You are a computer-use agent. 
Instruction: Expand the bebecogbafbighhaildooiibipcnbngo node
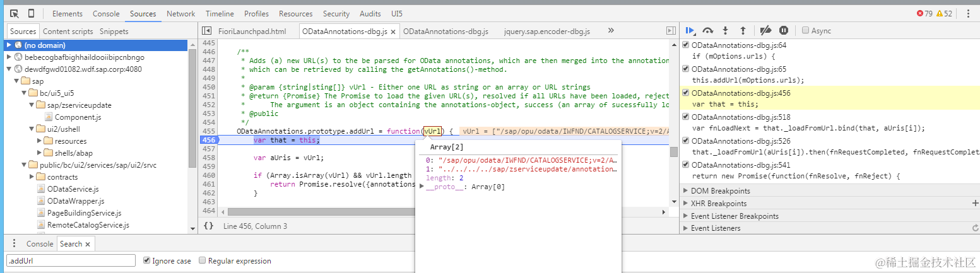pyautogui.click(x=9, y=57)
